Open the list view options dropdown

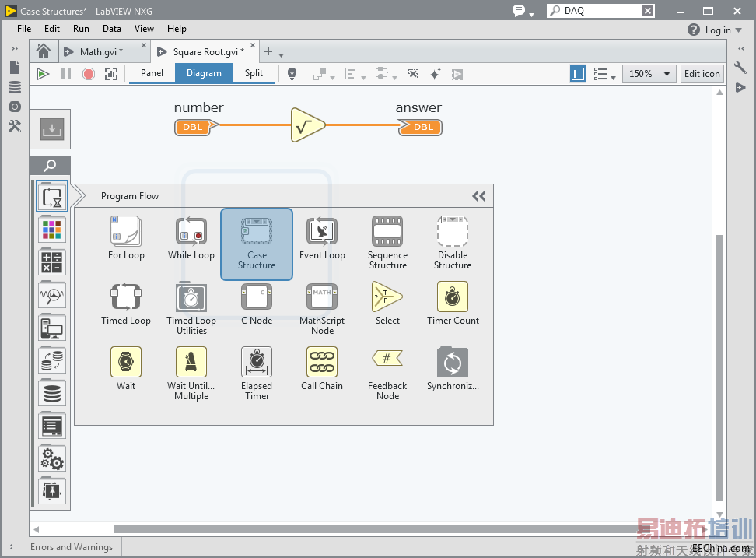pos(604,74)
